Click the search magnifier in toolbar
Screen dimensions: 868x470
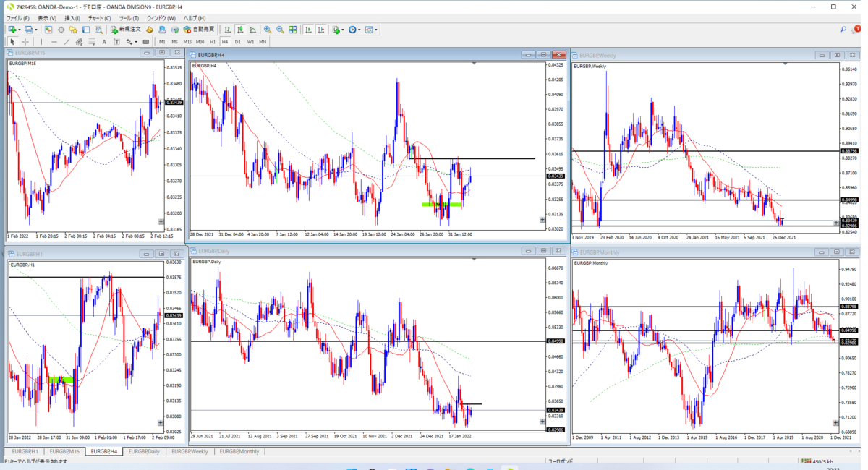[x=843, y=30]
